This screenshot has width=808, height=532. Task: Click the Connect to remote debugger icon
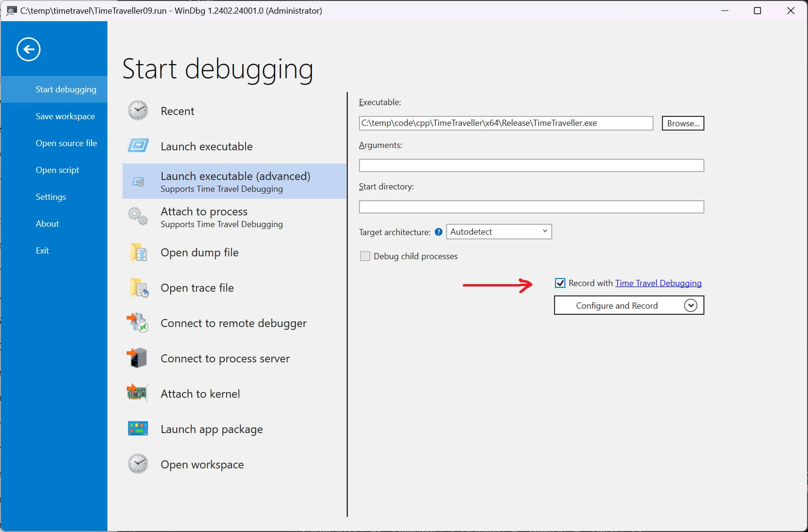point(138,322)
